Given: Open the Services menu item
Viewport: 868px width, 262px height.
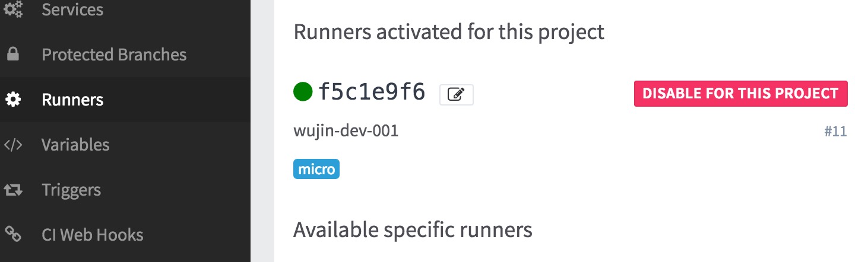Looking at the screenshot, I should (x=72, y=9).
